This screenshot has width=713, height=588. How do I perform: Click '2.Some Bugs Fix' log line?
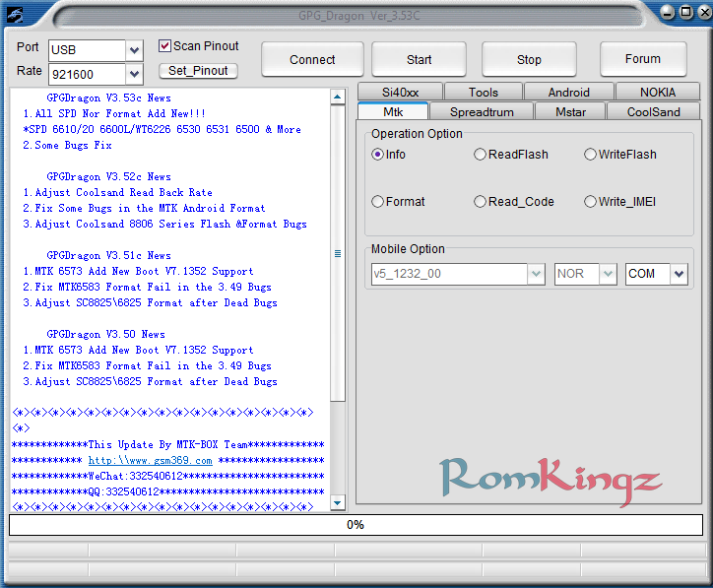(67, 145)
